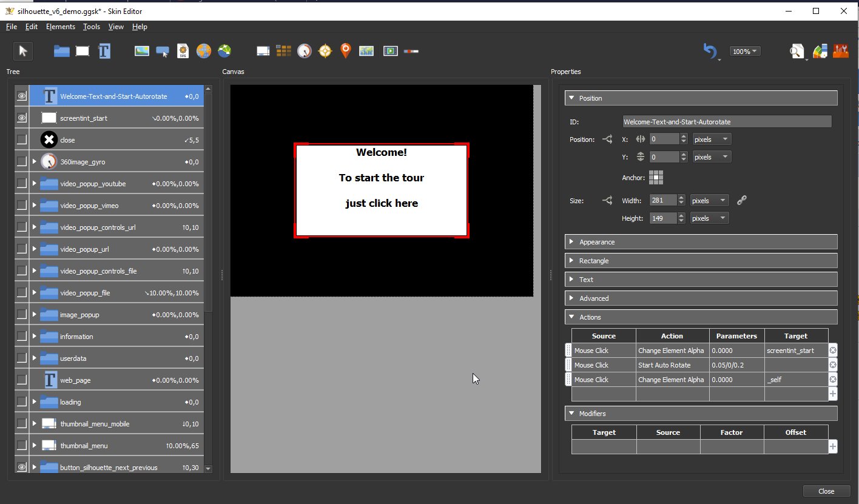Delete the screentint_start action row
The width and height of the screenshot is (859, 504).
[x=833, y=351]
